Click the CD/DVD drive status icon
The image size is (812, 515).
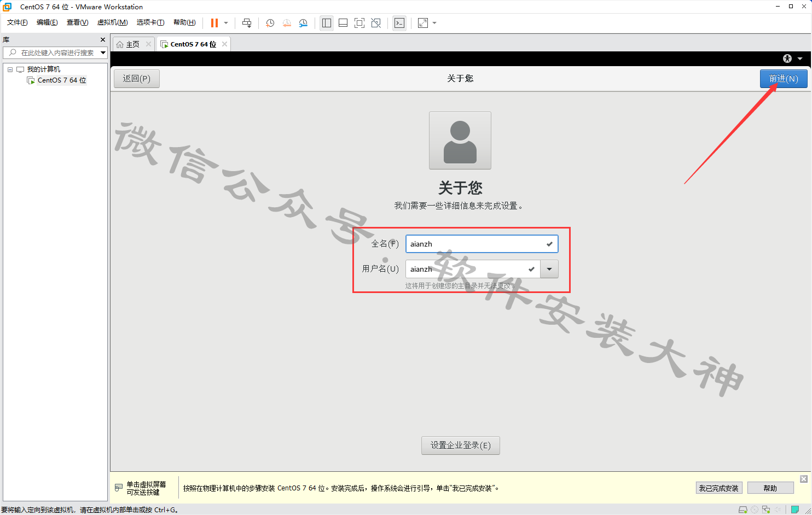[755, 510]
